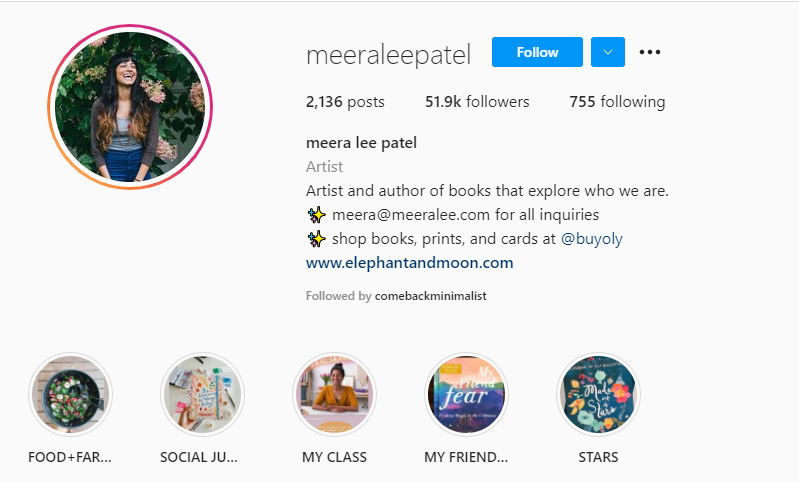Open the STARS story highlight
799x482 pixels.
click(x=597, y=394)
